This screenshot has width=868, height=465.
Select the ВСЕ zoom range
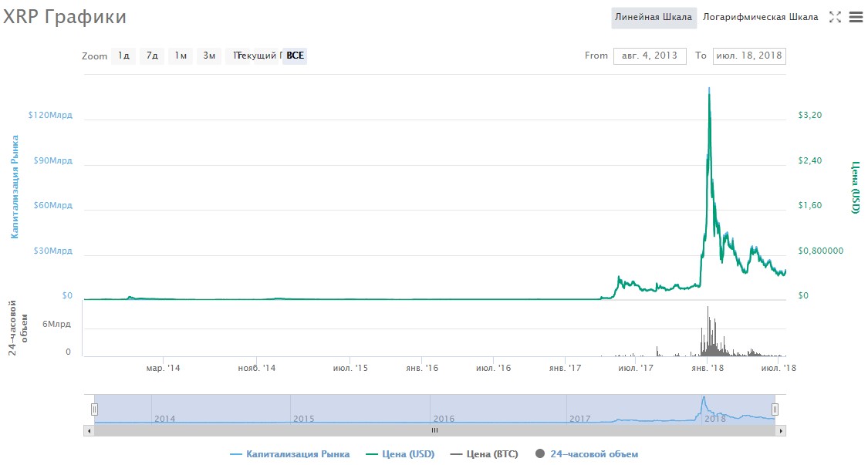(x=295, y=56)
